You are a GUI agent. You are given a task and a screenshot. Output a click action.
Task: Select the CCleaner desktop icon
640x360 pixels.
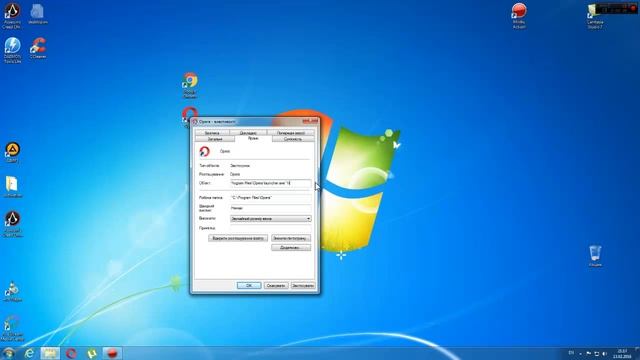[x=38, y=48]
